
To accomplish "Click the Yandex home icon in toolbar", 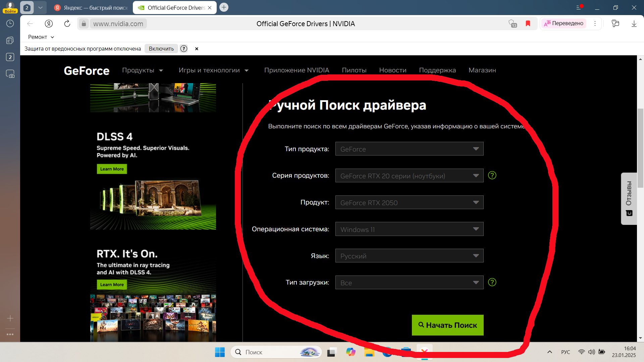I will pyautogui.click(x=49, y=23).
